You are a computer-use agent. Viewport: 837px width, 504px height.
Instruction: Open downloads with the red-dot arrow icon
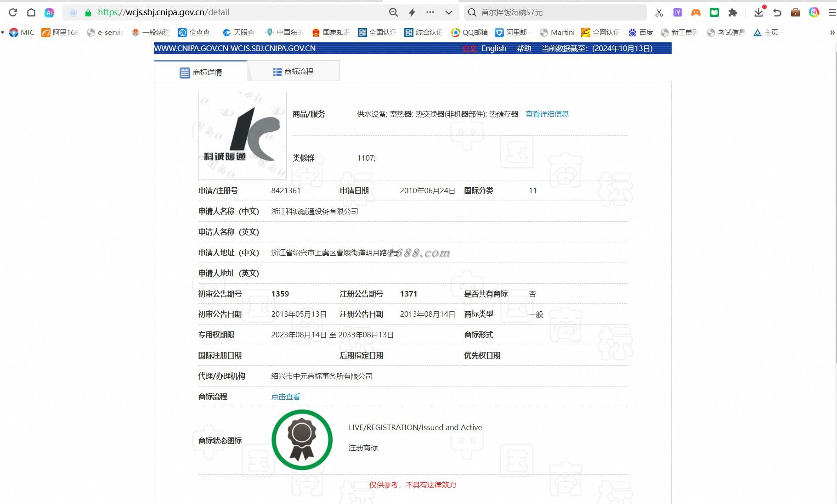tap(759, 12)
